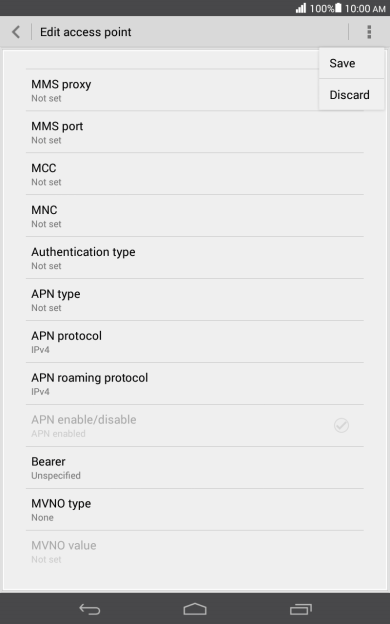Open the recent apps navigation button
390x624 pixels.
coord(300,609)
